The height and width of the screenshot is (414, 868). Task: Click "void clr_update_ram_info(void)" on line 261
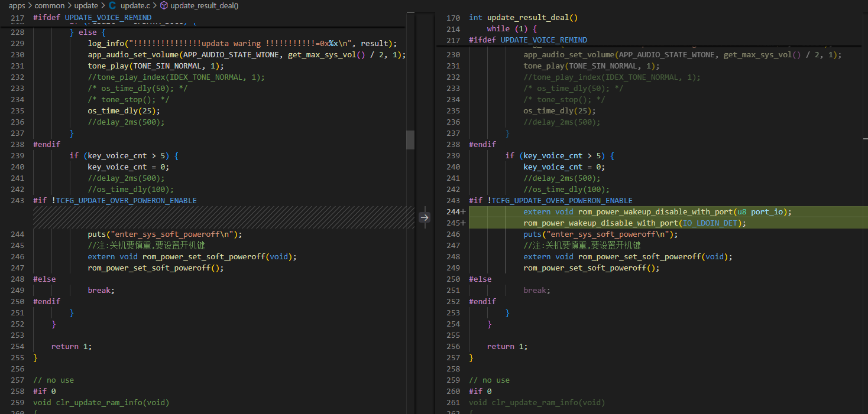coord(537,402)
